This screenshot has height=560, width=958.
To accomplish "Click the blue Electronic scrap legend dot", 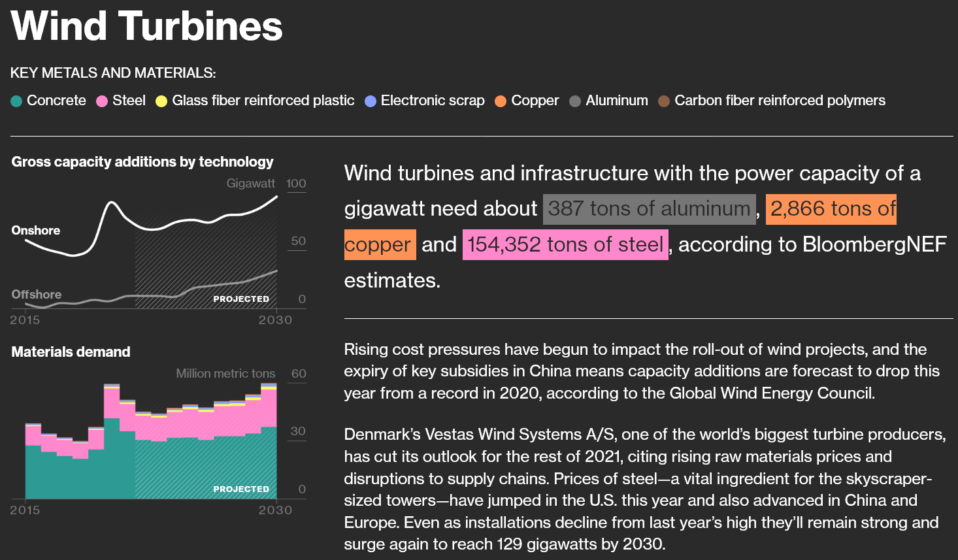I will 371,101.
